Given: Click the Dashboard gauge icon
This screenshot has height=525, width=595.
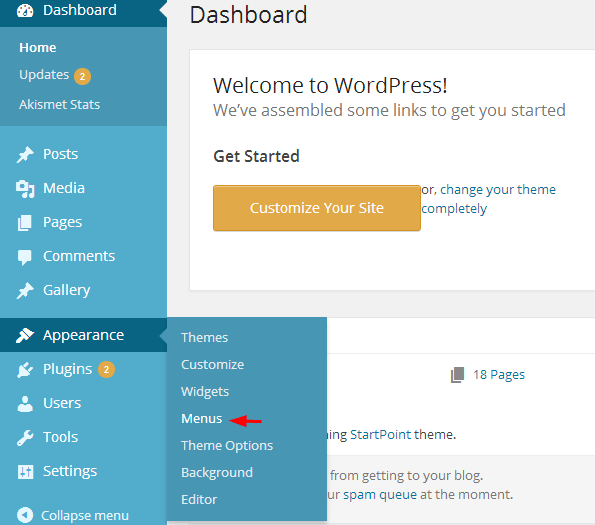Looking at the screenshot, I should tap(25, 10).
